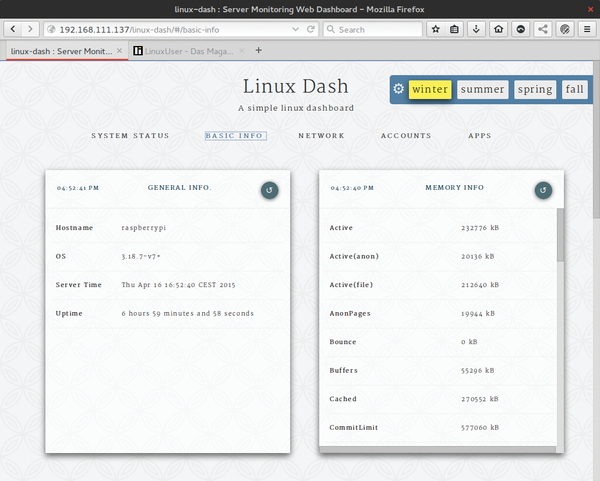Click the General Info panel title

[179, 188]
